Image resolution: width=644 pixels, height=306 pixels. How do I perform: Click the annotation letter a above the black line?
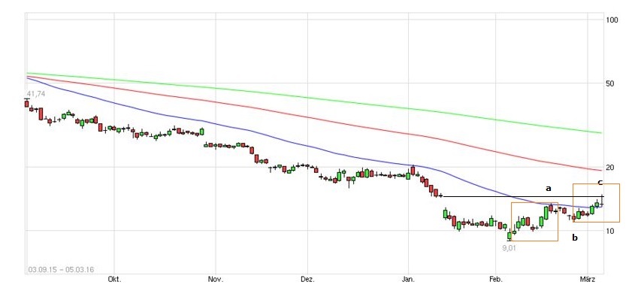(548, 187)
